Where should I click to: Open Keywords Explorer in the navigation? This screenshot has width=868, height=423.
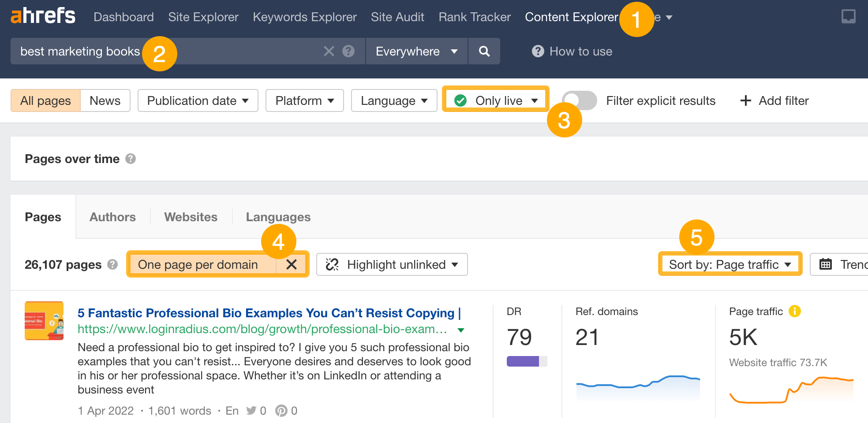(x=304, y=17)
